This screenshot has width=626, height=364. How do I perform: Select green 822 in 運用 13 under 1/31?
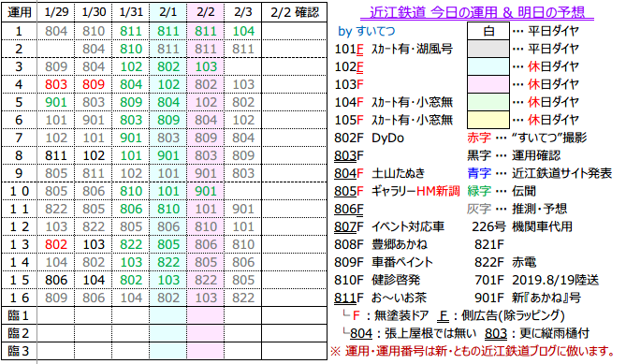[x=131, y=244]
